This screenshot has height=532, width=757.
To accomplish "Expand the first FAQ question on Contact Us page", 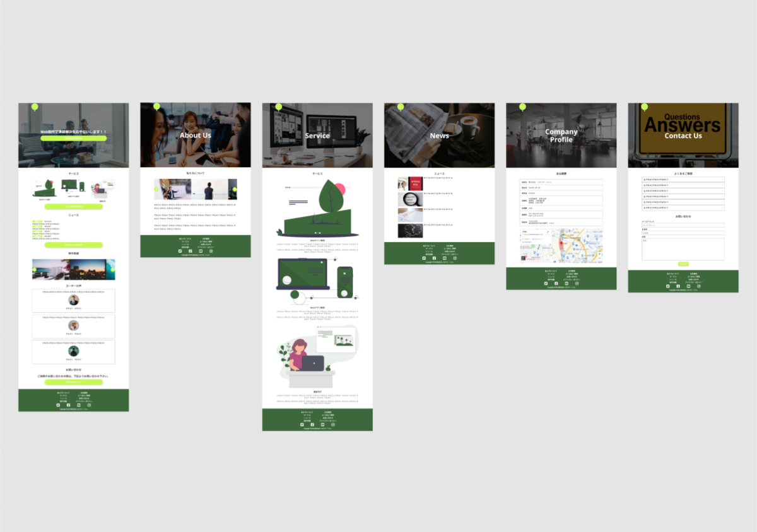I will point(683,180).
